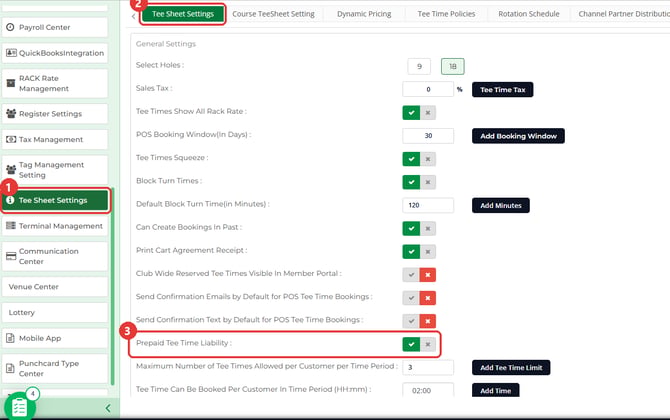Viewport: 670px width, 420px height.
Task: Enable Block Turn Times checkmark
Action: 411,182
